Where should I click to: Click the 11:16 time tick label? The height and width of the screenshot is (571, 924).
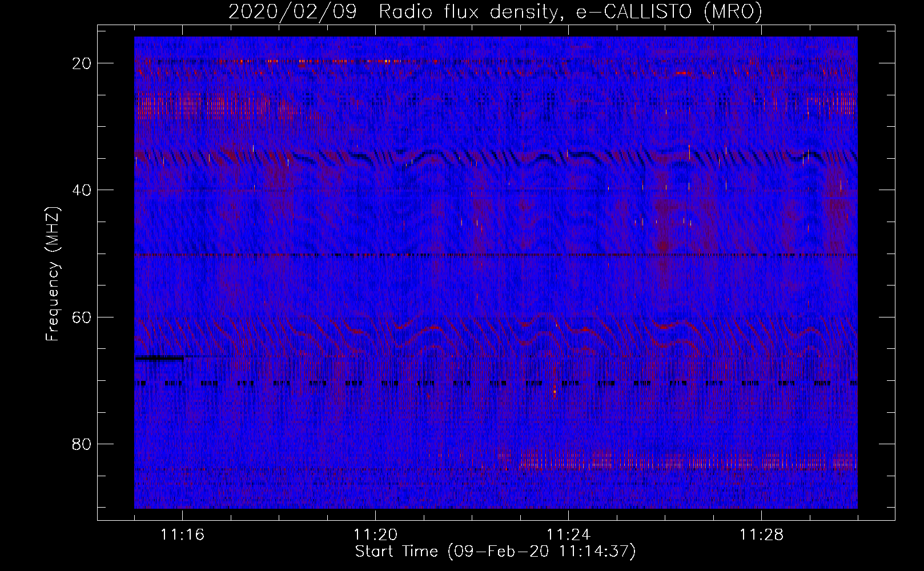pos(182,534)
